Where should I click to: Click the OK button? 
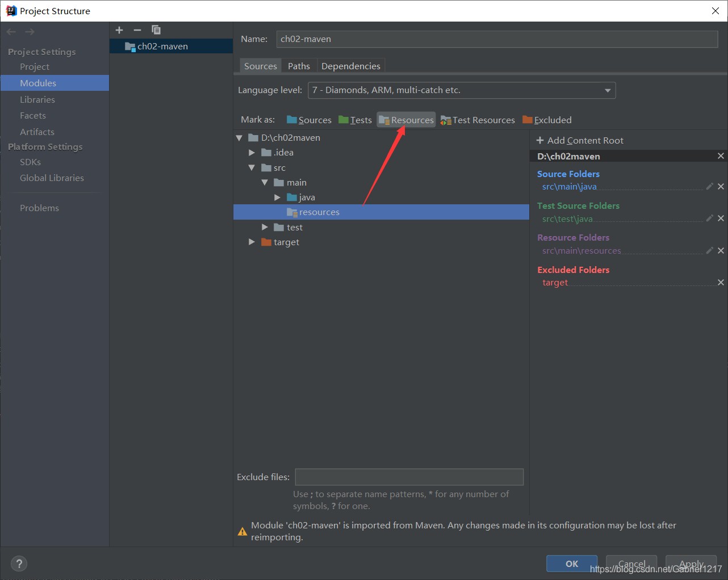click(572, 564)
